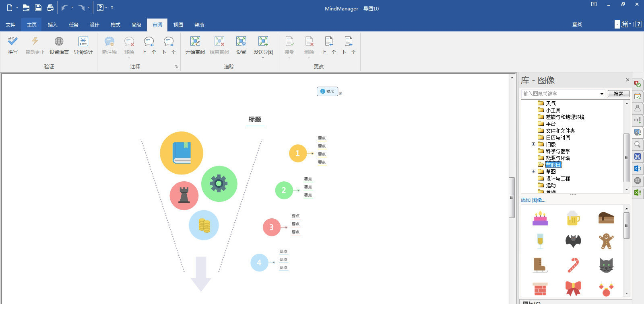
Task: Open the 设置 tracking settings
Action: (241, 45)
